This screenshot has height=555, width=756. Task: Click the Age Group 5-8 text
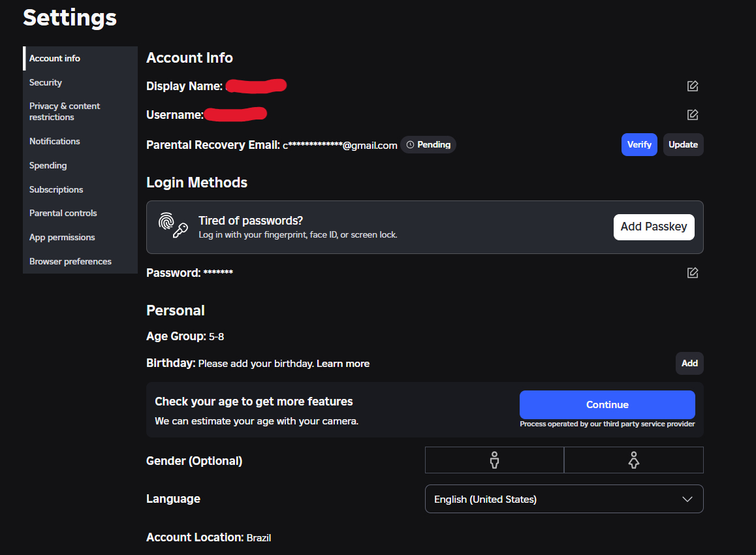click(185, 336)
